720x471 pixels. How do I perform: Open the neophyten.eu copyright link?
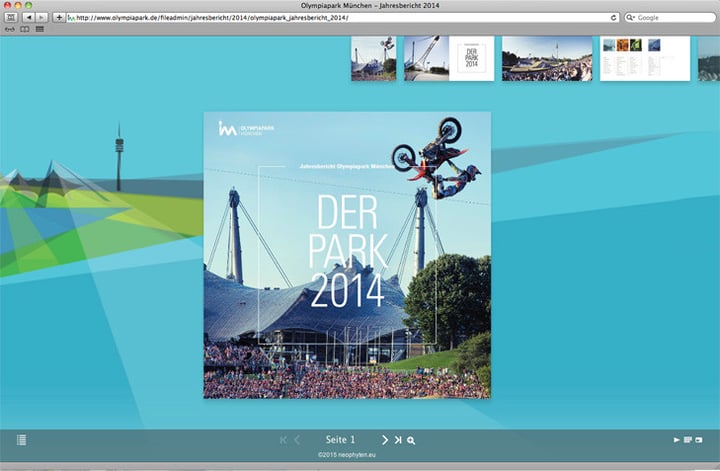click(x=344, y=454)
